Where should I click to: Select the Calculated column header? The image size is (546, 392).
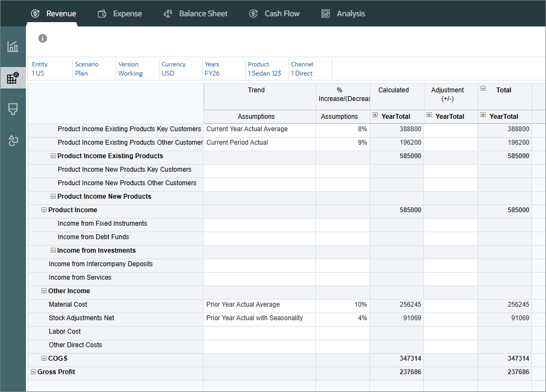click(397, 97)
